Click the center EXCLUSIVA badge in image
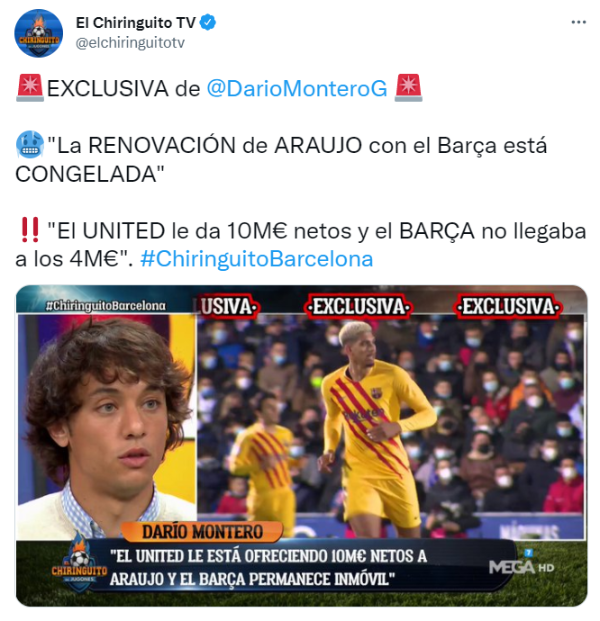Image resolution: width=600 pixels, height=621 pixels. click(358, 307)
